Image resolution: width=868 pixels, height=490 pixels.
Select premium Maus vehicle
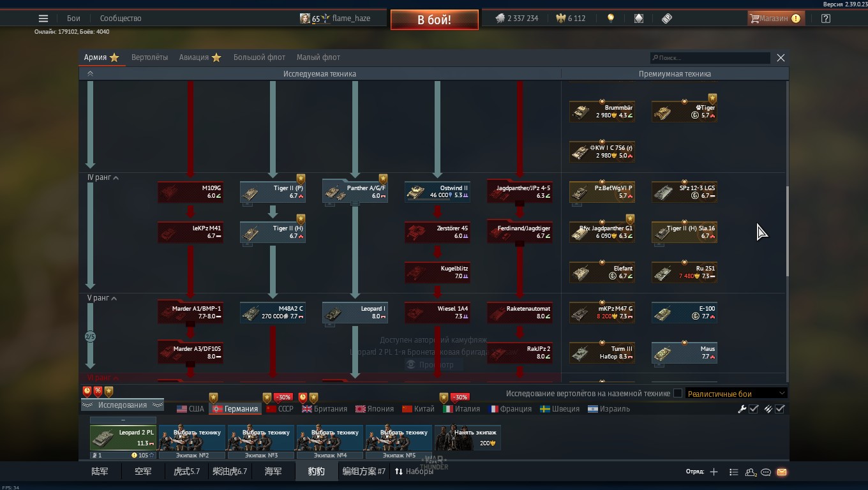click(684, 353)
